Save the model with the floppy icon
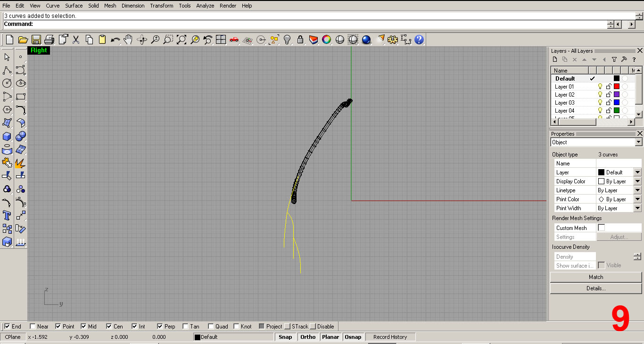644x344 pixels. (x=36, y=40)
